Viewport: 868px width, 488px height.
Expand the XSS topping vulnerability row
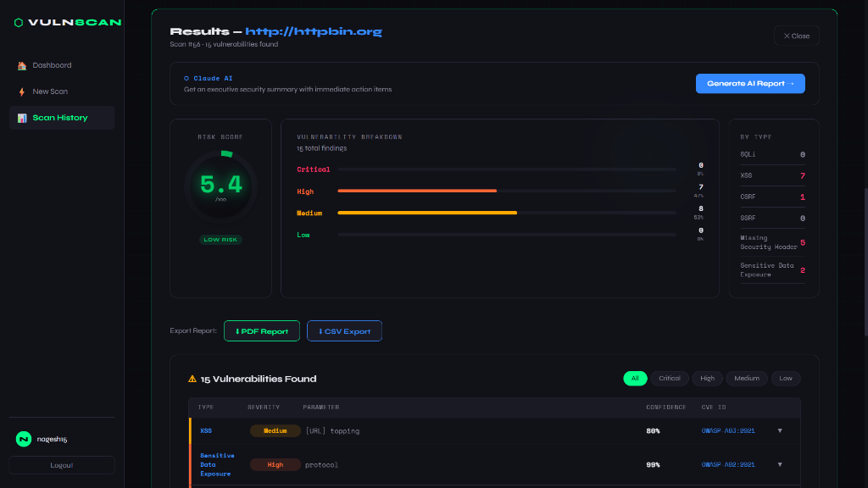pyautogui.click(x=780, y=431)
